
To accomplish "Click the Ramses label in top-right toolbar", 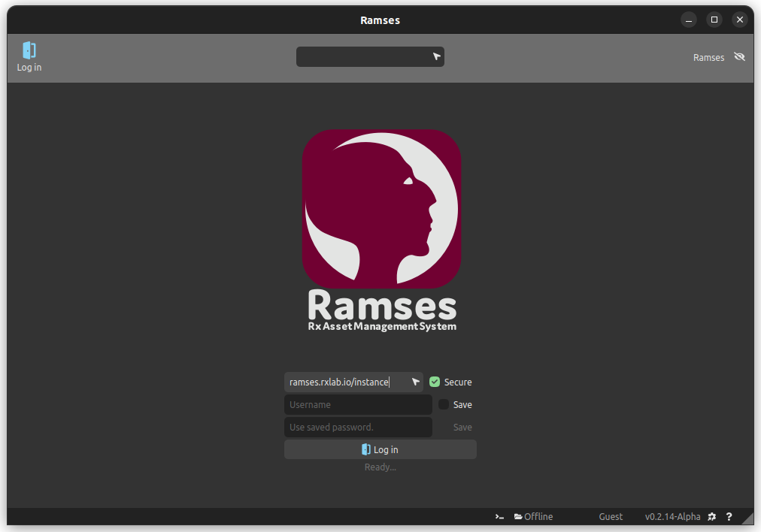I will point(708,57).
